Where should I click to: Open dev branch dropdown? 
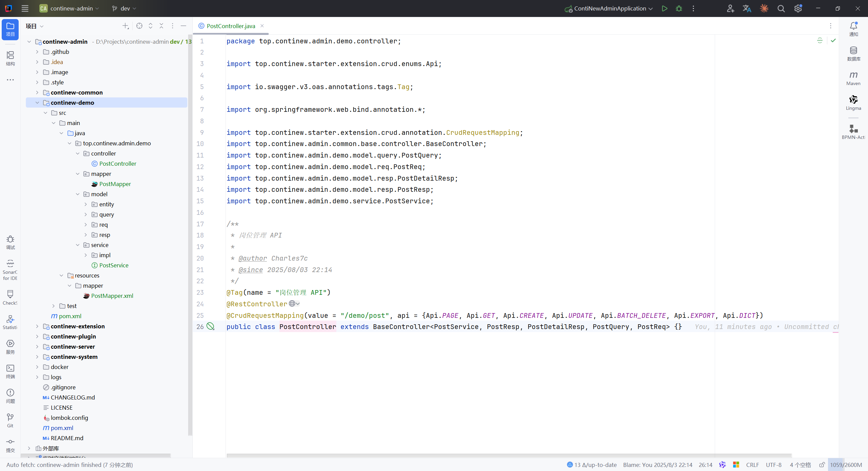tap(124, 8)
